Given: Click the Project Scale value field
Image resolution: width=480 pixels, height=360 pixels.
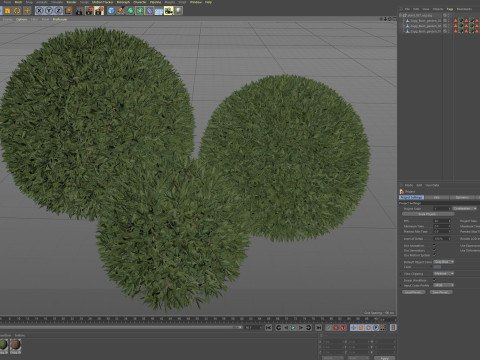Looking at the screenshot, I should pyautogui.click(x=442, y=209).
